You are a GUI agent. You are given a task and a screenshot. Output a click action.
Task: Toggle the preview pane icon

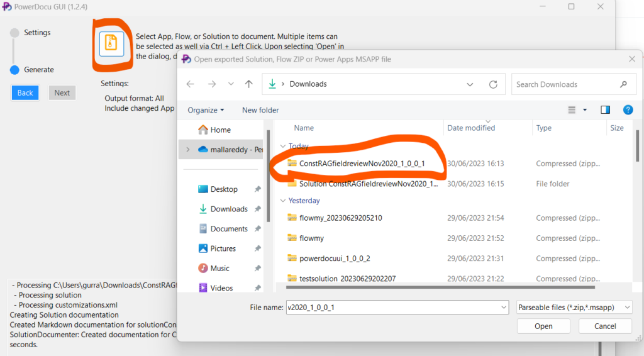605,110
